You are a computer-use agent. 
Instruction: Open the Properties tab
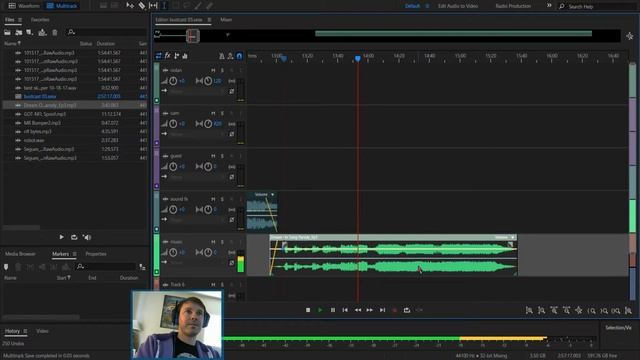coord(96,254)
